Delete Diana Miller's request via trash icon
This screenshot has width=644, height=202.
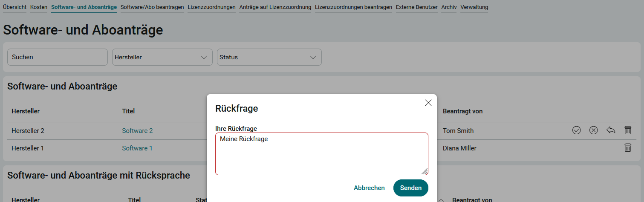(x=627, y=148)
